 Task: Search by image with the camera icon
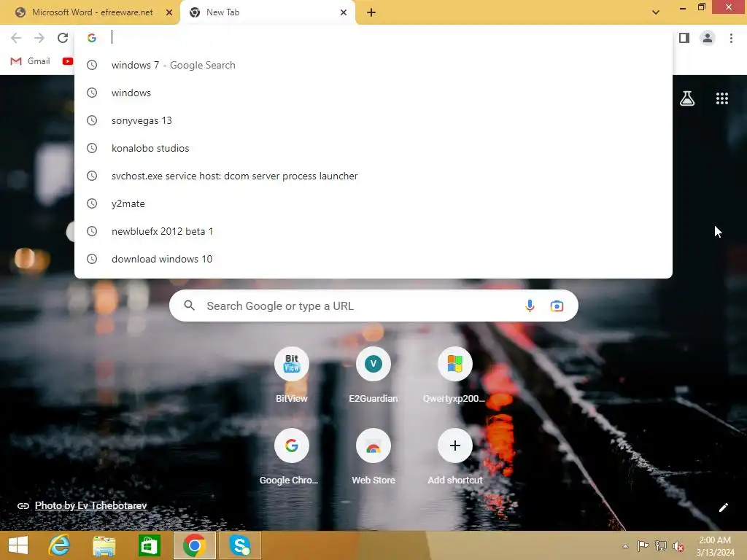tap(557, 306)
